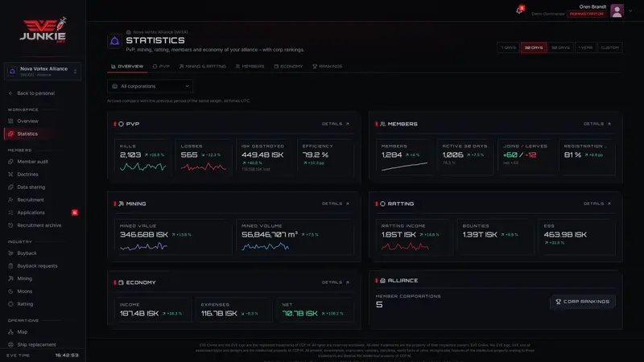Click the Map sidebar icon
This screenshot has height=362, width=644.
click(10, 331)
